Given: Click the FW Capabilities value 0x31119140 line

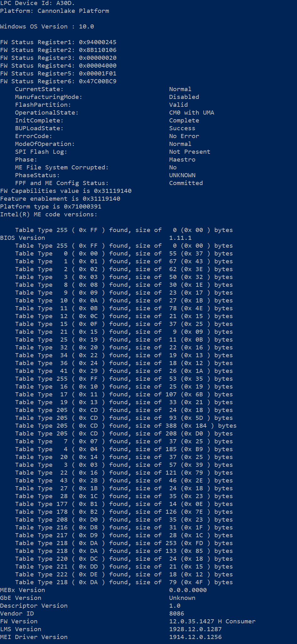Looking at the screenshot, I should point(66,191).
